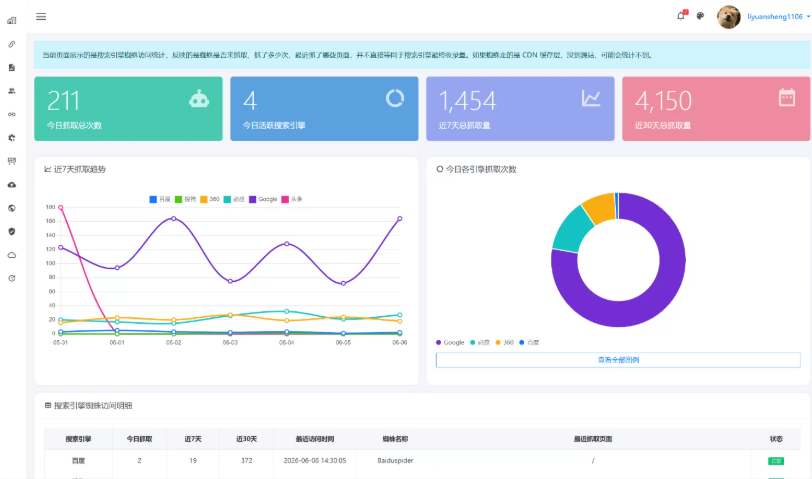Open the users icon in sidebar
Screen dimensions: 812x479
pyautogui.click(x=11, y=91)
